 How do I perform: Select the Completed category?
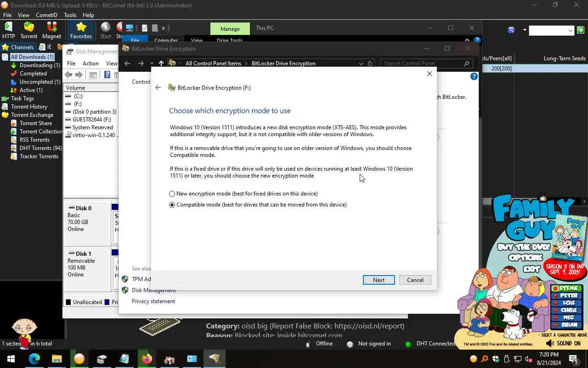click(33, 74)
